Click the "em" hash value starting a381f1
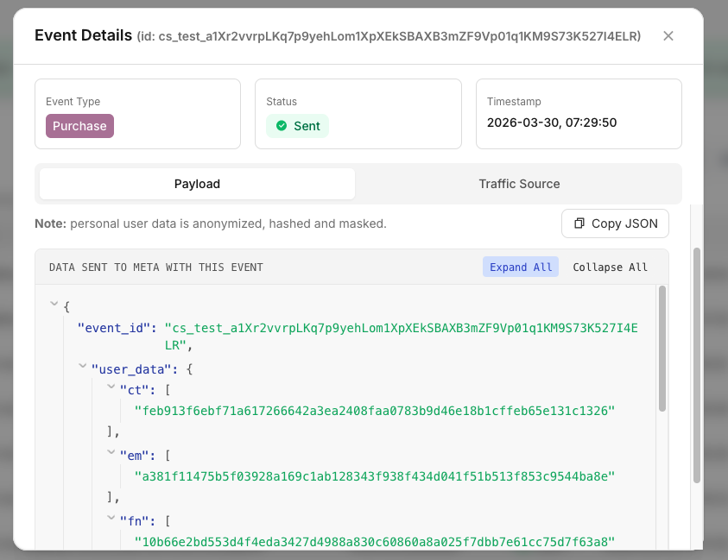728x560 pixels. click(374, 475)
